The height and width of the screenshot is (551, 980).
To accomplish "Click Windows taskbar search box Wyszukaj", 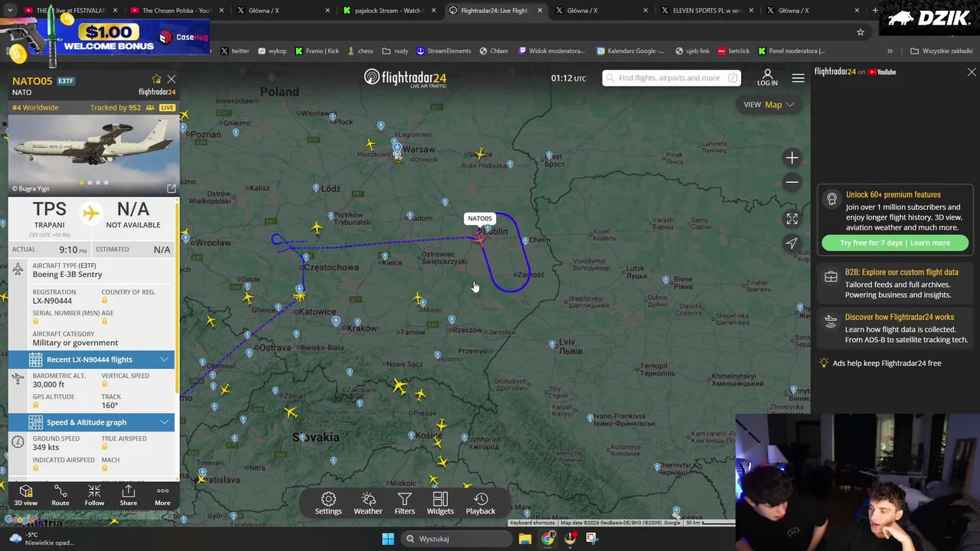I will [x=457, y=539].
